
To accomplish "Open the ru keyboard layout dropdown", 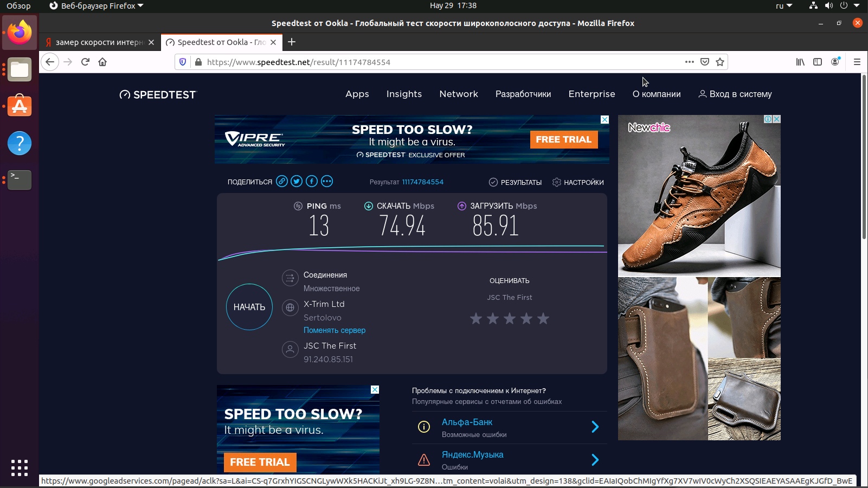I will coord(784,6).
